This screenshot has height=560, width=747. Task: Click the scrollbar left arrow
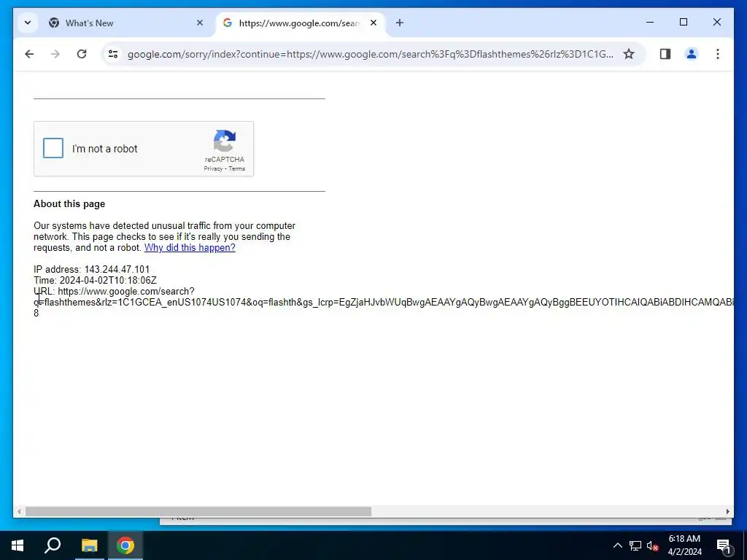coord(18,511)
